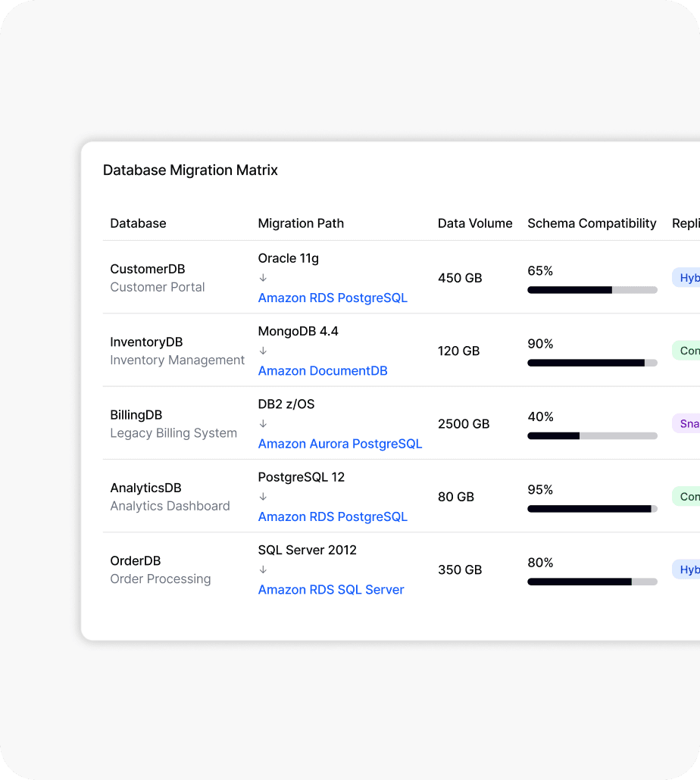Viewport: 700px width, 780px height.
Task: Click the Oracle 11g source label
Action: pyautogui.click(x=289, y=259)
